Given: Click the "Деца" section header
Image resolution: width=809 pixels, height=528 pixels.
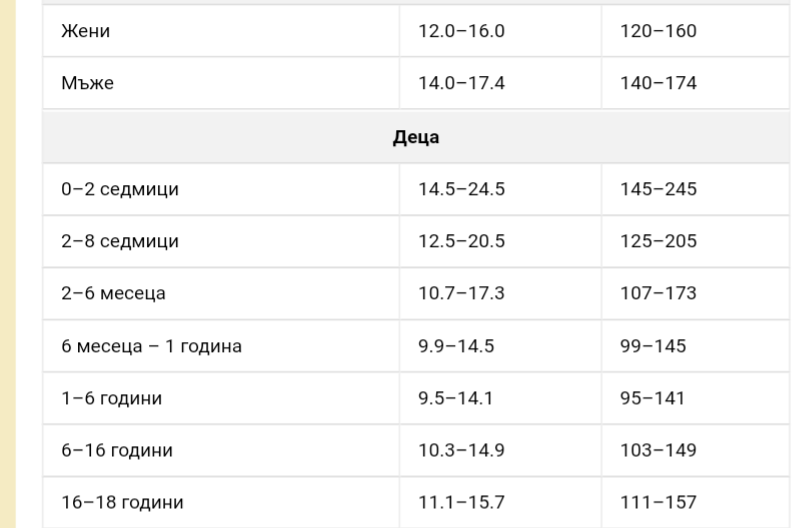Looking at the screenshot, I should (415, 137).
